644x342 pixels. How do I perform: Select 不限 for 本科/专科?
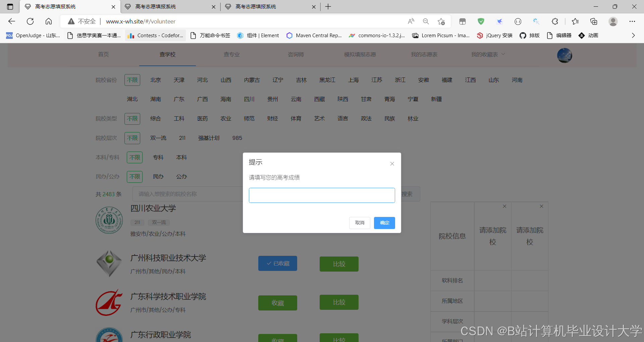tap(135, 158)
